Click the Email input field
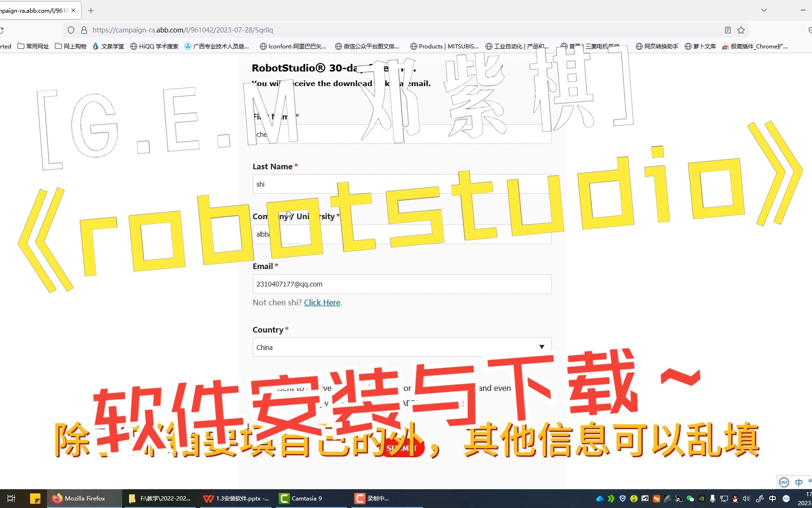This screenshot has height=508, width=812. coord(402,284)
